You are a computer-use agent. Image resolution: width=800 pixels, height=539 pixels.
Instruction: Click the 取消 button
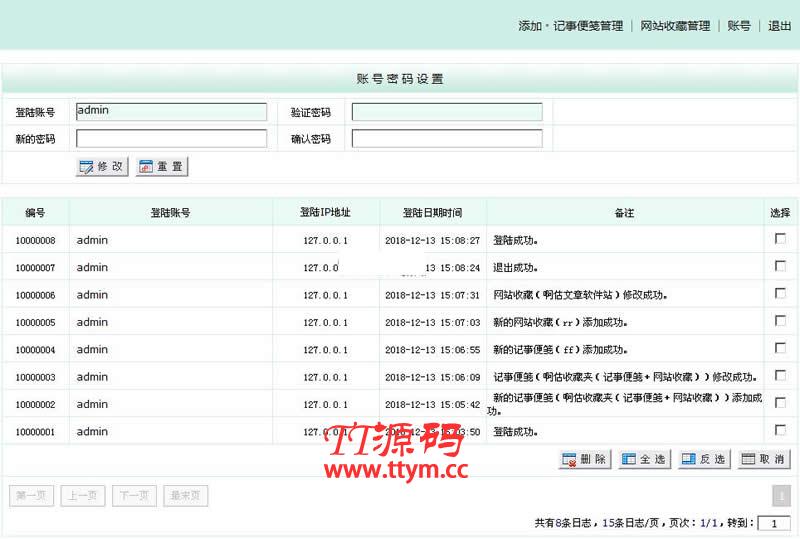tap(764, 459)
